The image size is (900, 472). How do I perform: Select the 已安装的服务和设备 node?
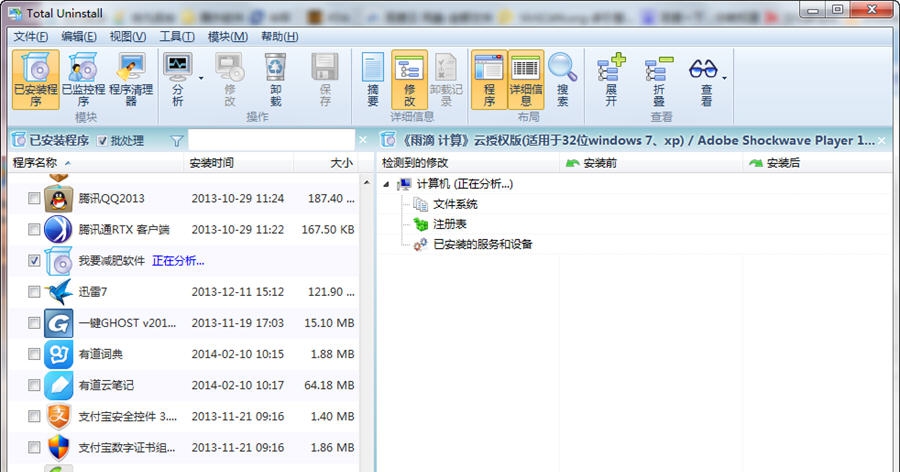[483, 244]
